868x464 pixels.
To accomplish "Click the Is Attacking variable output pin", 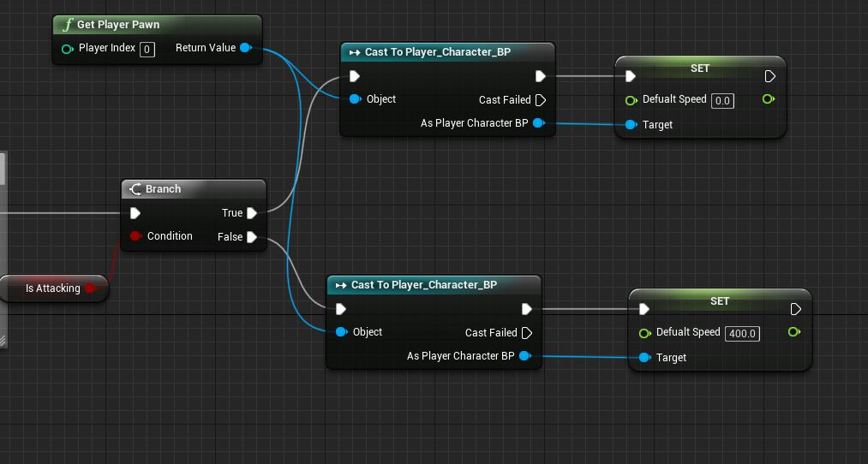I will coord(91,289).
